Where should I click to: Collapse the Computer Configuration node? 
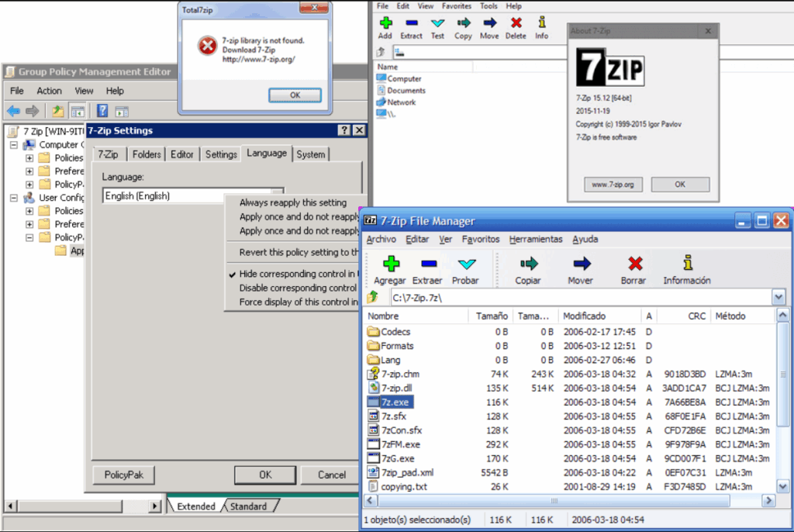(x=14, y=145)
